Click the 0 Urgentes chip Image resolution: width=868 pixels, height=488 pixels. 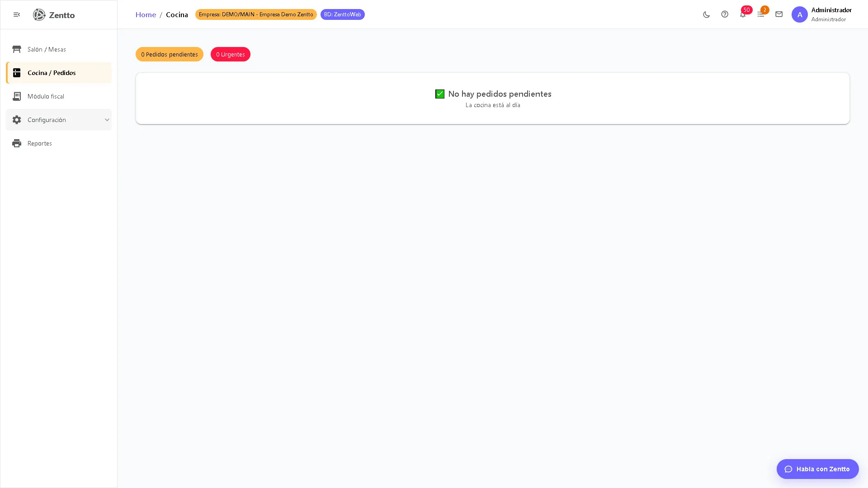231,54
